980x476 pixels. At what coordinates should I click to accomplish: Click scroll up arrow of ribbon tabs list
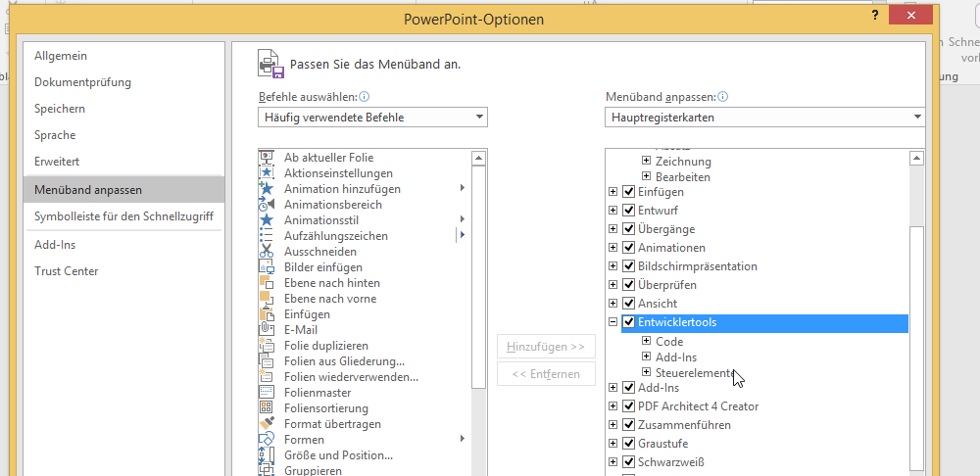pyautogui.click(x=917, y=158)
